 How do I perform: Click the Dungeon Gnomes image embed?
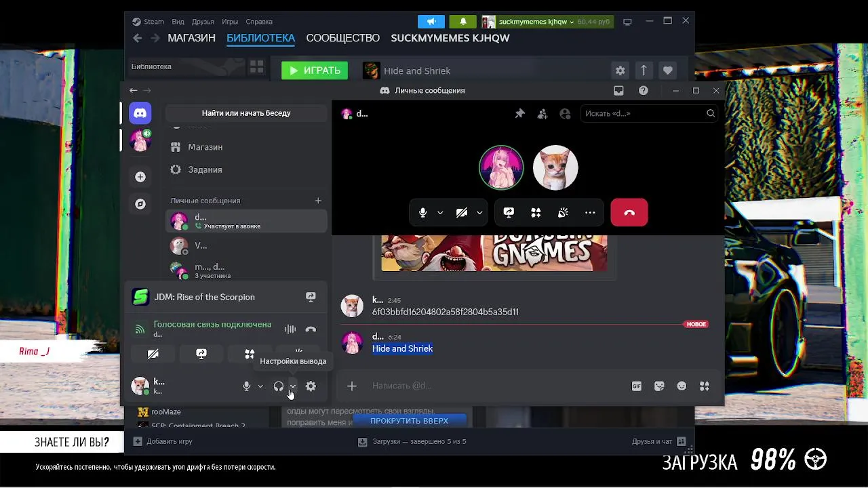tap(494, 253)
